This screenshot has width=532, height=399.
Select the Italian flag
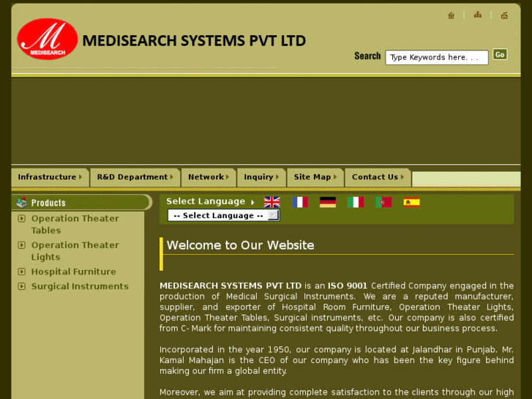356,202
